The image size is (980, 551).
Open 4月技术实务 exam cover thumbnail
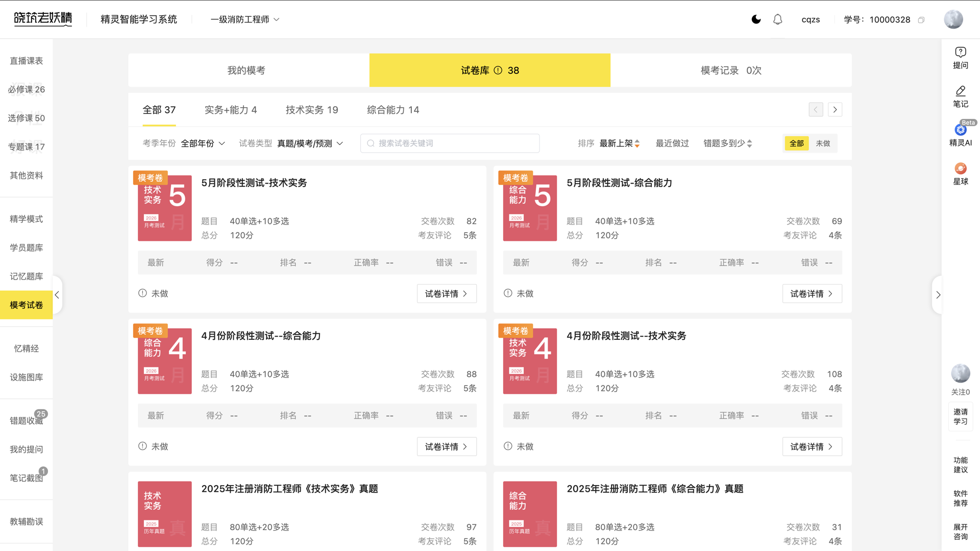[530, 360]
